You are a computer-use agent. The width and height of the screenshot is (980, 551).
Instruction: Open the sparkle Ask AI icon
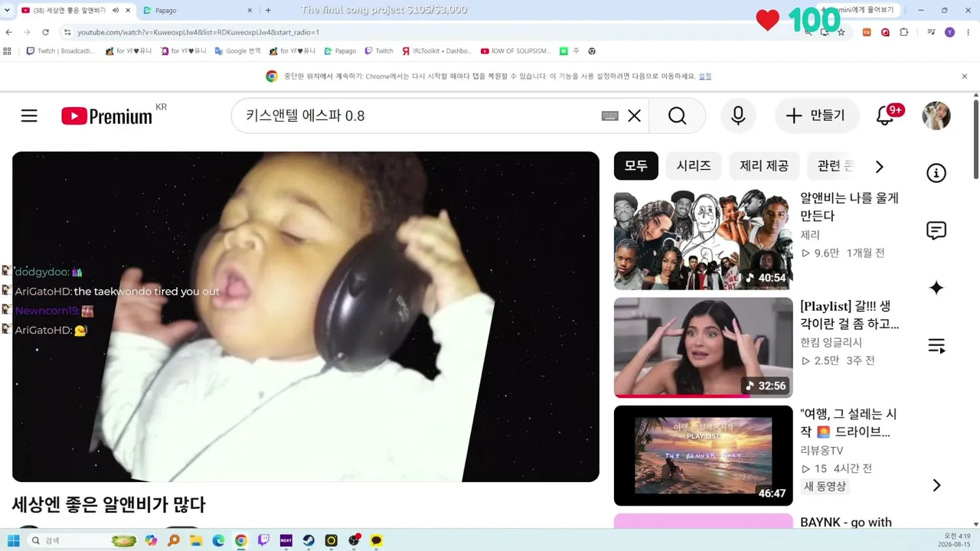click(936, 288)
